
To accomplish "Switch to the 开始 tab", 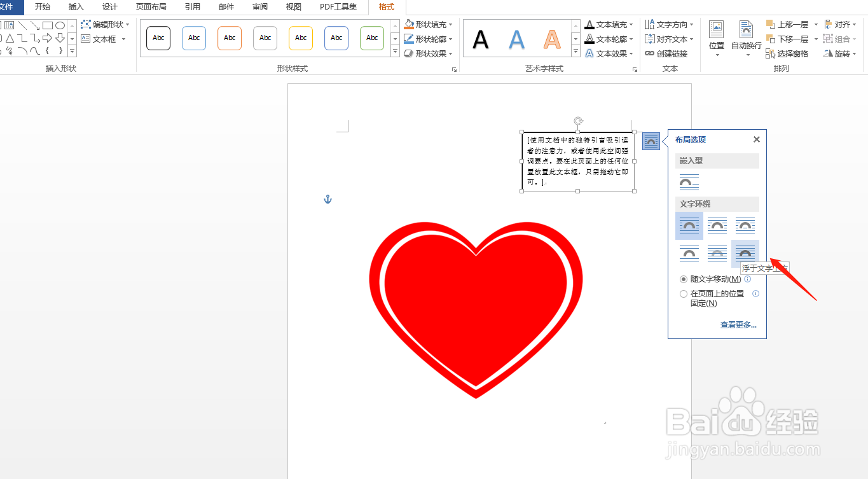I will (x=43, y=7).
